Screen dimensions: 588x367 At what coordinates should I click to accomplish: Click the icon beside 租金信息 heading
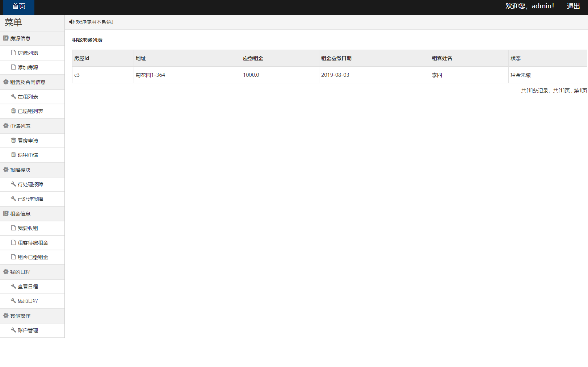coord(6,213)
